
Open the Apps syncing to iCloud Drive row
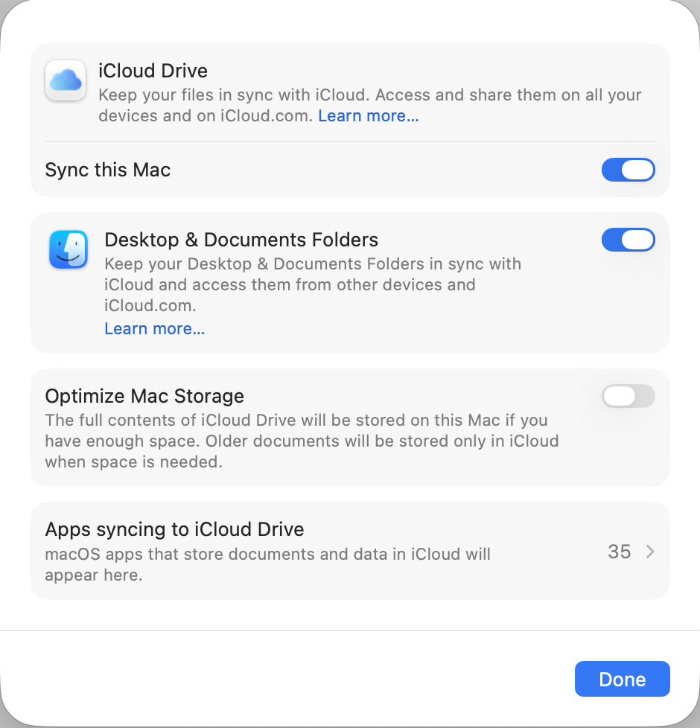tap(350, 551)
